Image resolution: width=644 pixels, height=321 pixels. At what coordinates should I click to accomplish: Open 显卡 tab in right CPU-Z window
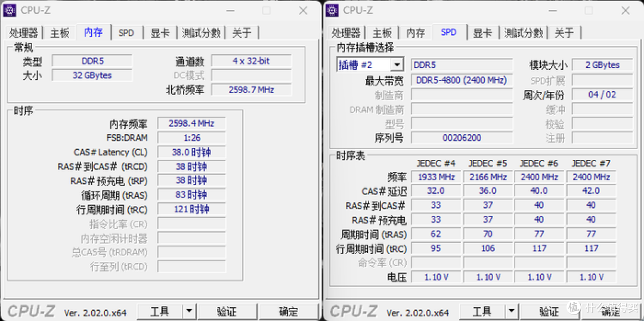pos(482,33)
